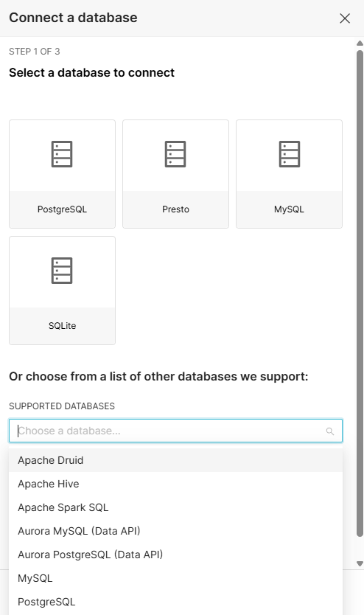Close the Connect a database dialog
Screen dimensions: 364x615
click(x=345, y=18)
